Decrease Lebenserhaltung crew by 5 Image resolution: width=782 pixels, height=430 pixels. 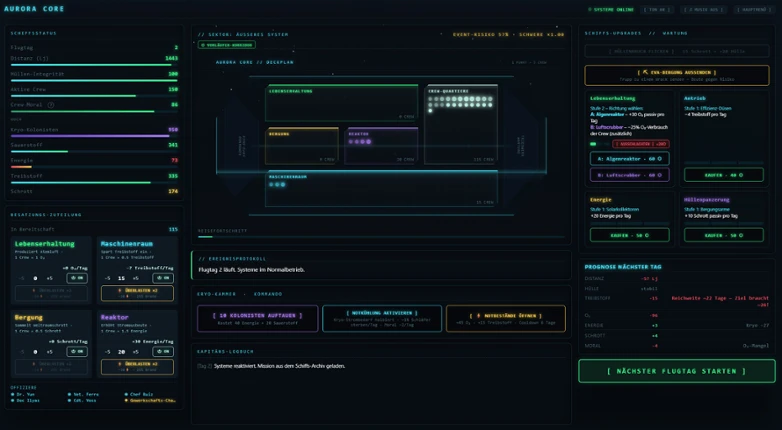coord(22,278)
